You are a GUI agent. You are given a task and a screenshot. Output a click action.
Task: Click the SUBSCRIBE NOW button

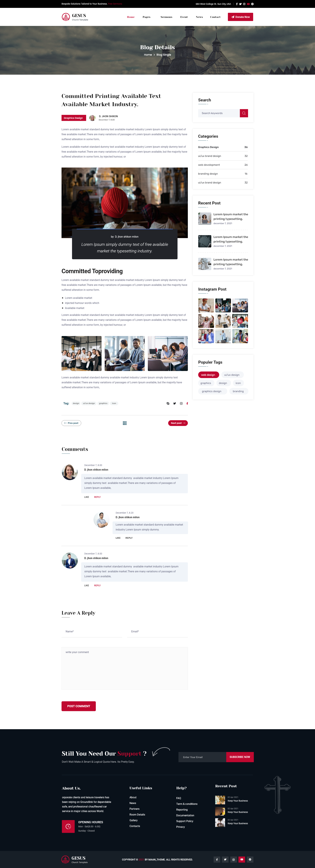coord(240,757)
